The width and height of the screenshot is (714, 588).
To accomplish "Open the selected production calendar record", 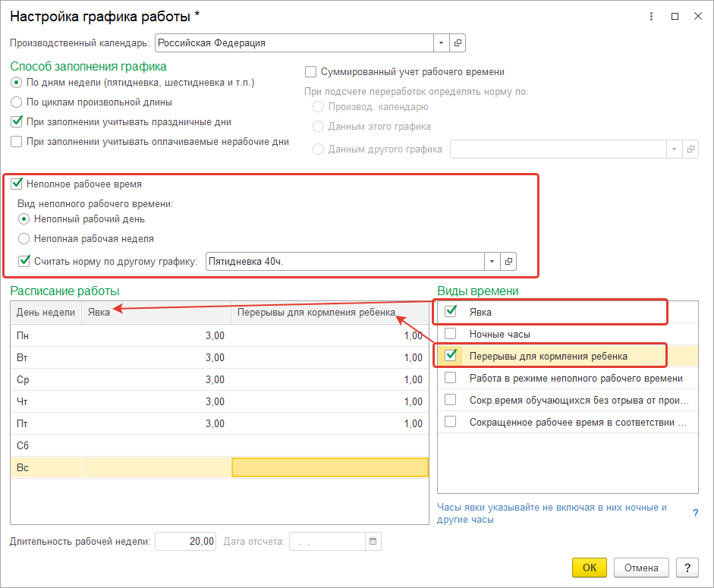I will [458, 43].
